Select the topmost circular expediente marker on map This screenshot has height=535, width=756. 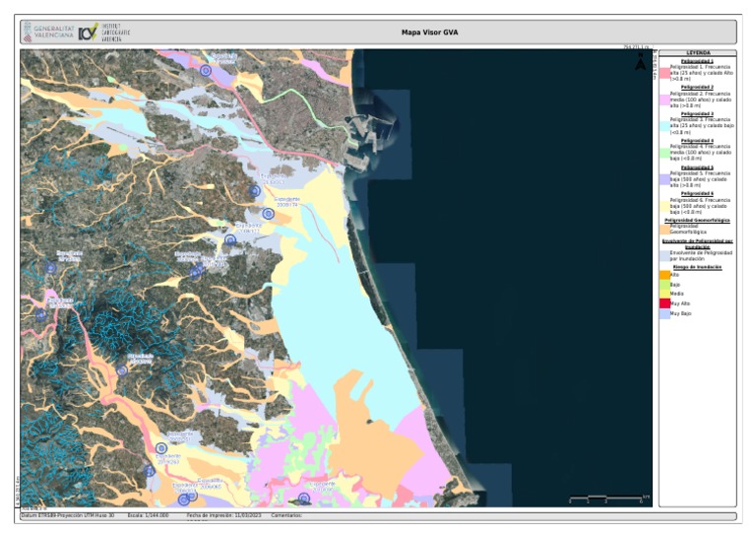(x=206, y=71)
